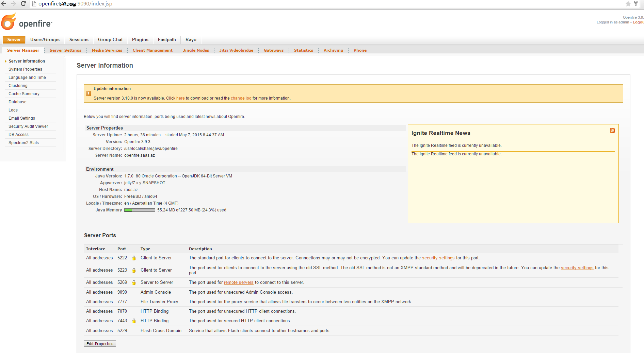Go to the Plugins tab
Viewport: 644px width, 361px height.
140,40
